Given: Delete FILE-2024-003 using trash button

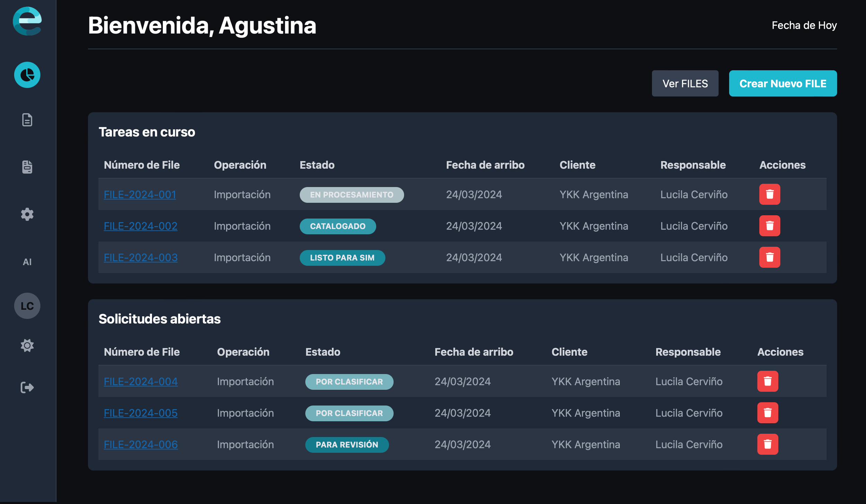Looking at the screenshot, I should pos(769,257).
